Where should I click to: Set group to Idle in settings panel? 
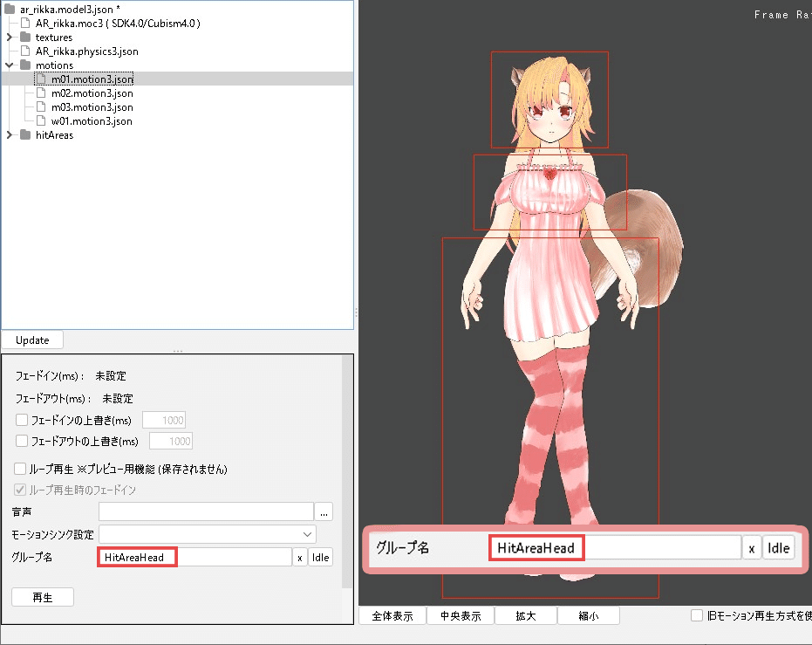point(320,558)
